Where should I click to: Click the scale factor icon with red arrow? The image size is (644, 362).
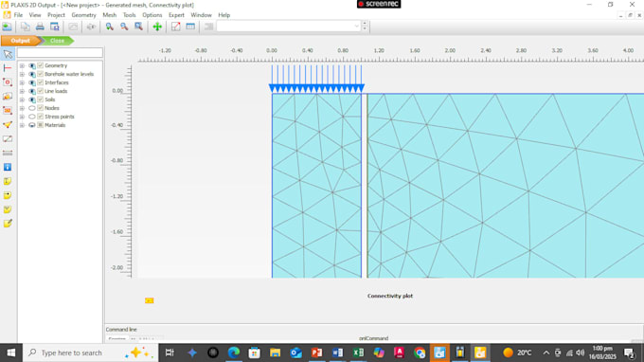click(176, 27)
